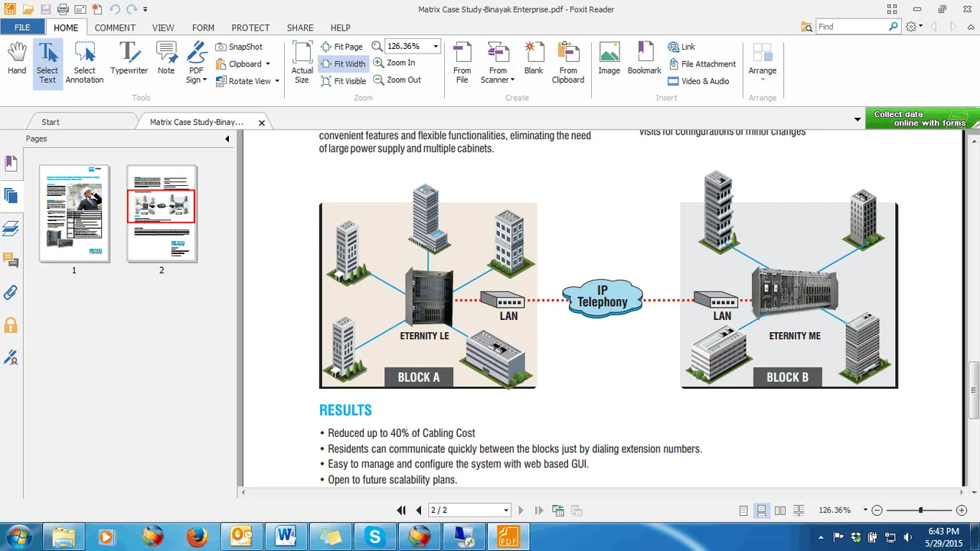The width and height of the screenshot is (980, 551).
Task: Open the Pages panel icon in sidebar
Action: (x=11, y=195)
